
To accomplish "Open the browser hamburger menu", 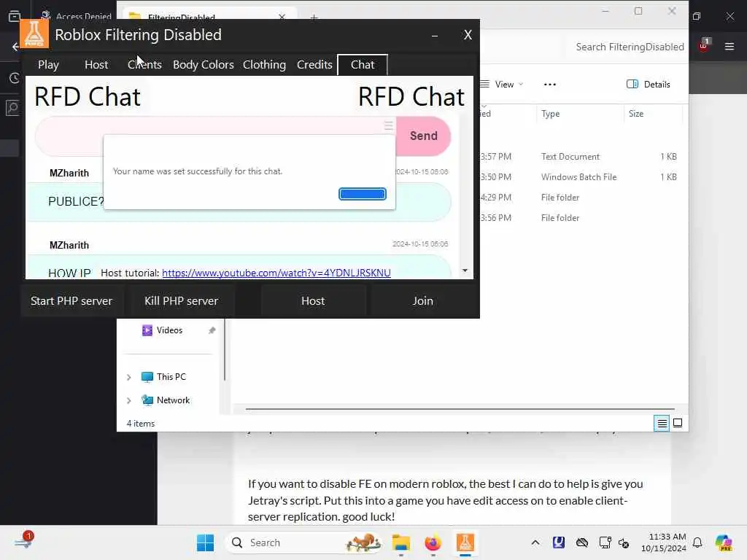I will tap(729, 47).
